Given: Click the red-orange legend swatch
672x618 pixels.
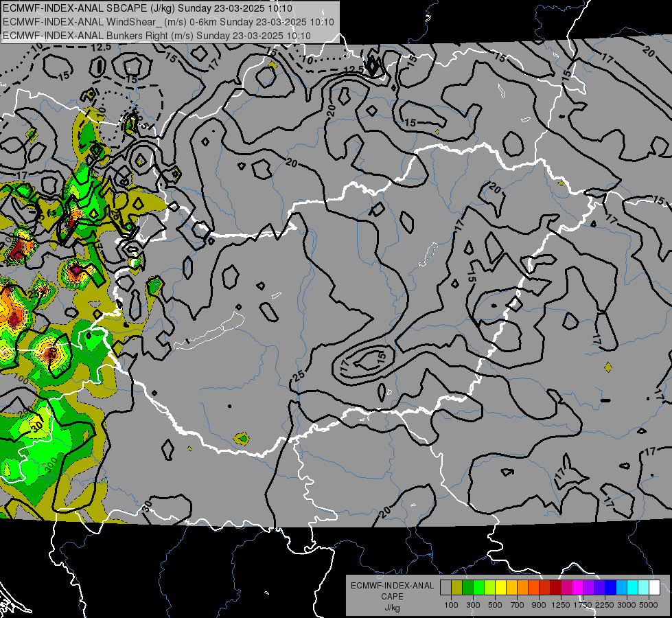Looking at the screenshot, I should click(x=533, y=588).
